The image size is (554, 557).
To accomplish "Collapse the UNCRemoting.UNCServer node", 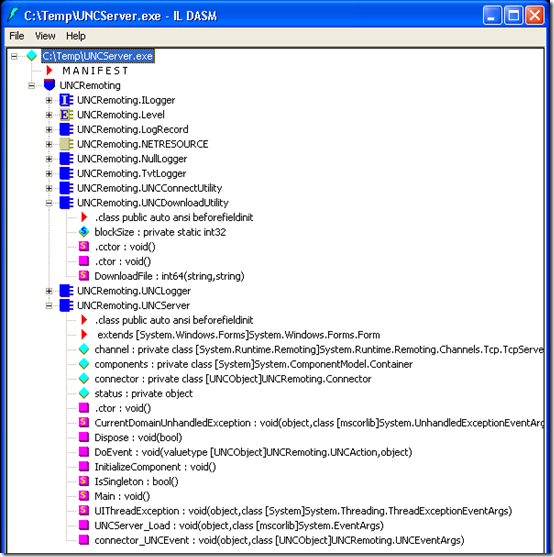I will click(x=49, y=305).
